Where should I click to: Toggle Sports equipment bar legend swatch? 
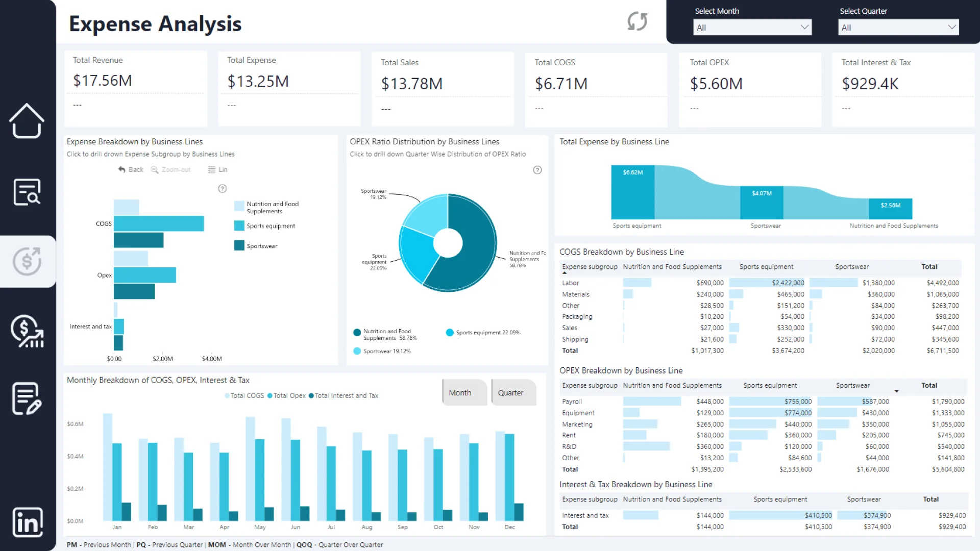pos(239,226)
